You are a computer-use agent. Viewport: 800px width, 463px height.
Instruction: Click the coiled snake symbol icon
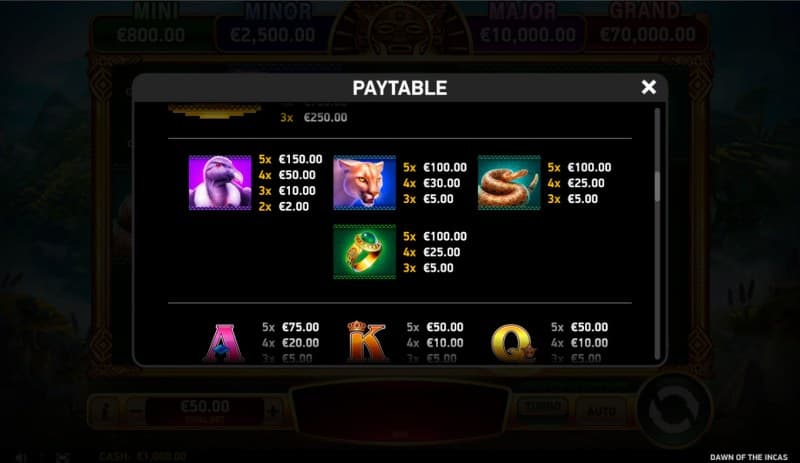[509, 183]
